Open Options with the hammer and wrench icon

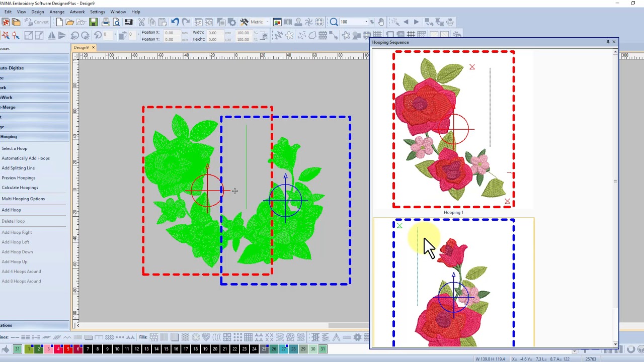pos(244,22)
